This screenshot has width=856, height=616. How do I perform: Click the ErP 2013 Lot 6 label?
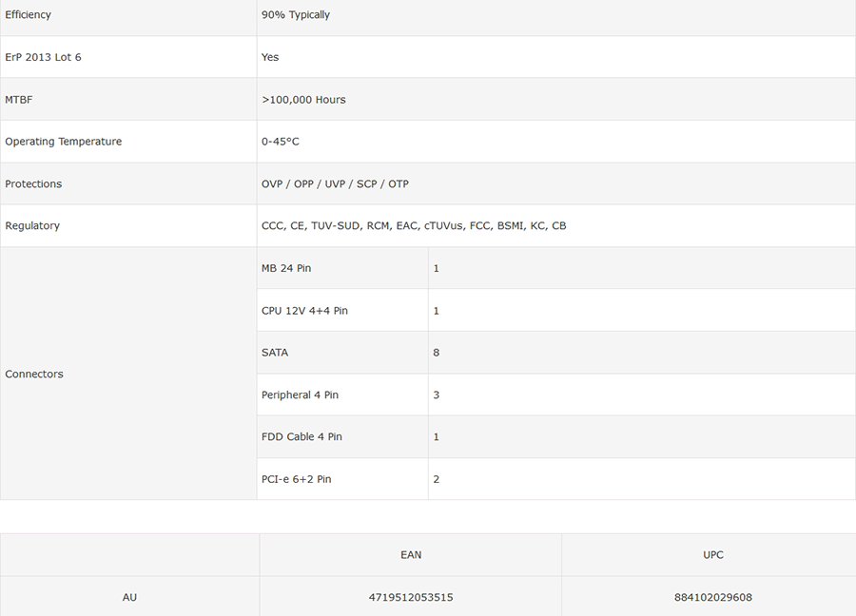tap(44, 57)
